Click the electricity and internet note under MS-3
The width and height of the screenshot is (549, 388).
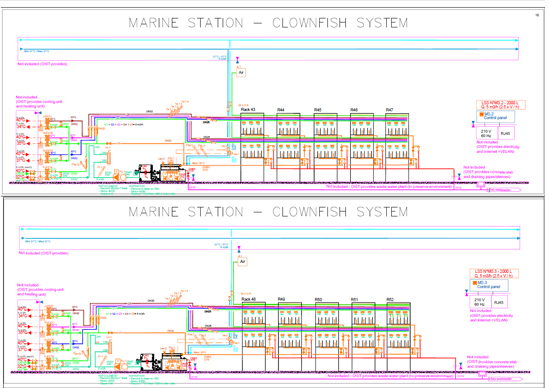click(491, 316)
